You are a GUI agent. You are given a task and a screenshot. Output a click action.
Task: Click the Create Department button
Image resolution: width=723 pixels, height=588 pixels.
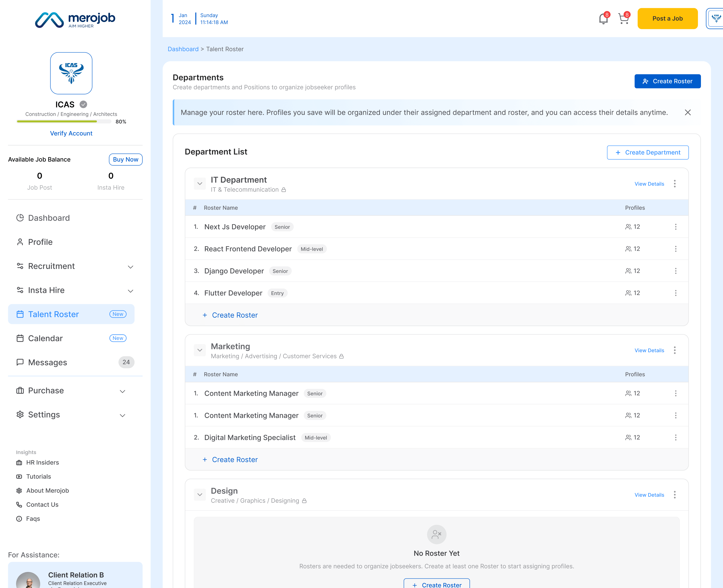pyautogui.click(x=647, y=152)
